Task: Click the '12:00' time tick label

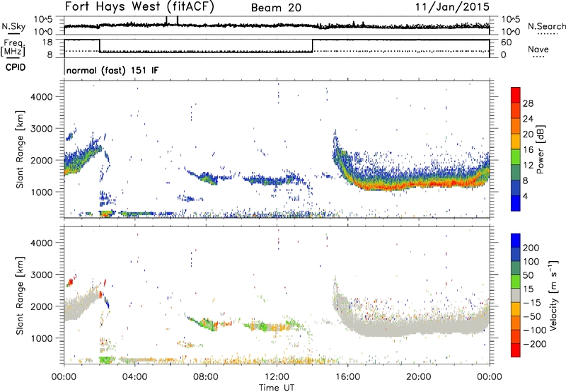Action: pos(277,377)
